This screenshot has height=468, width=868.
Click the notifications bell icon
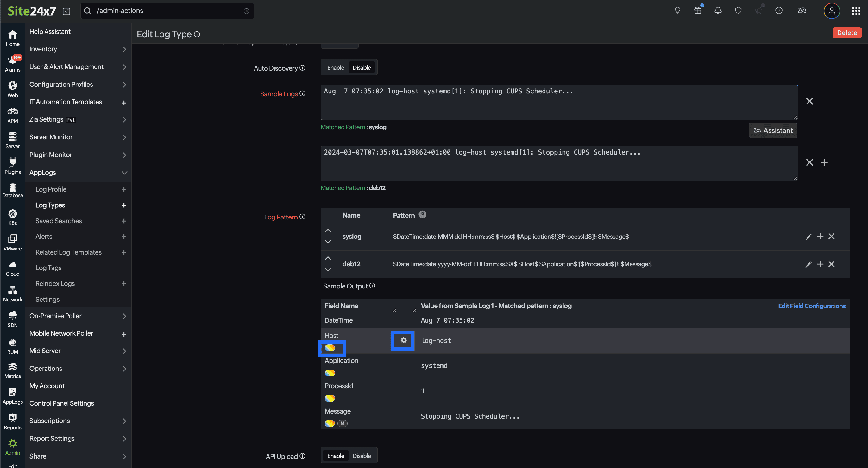click(718, 11)
